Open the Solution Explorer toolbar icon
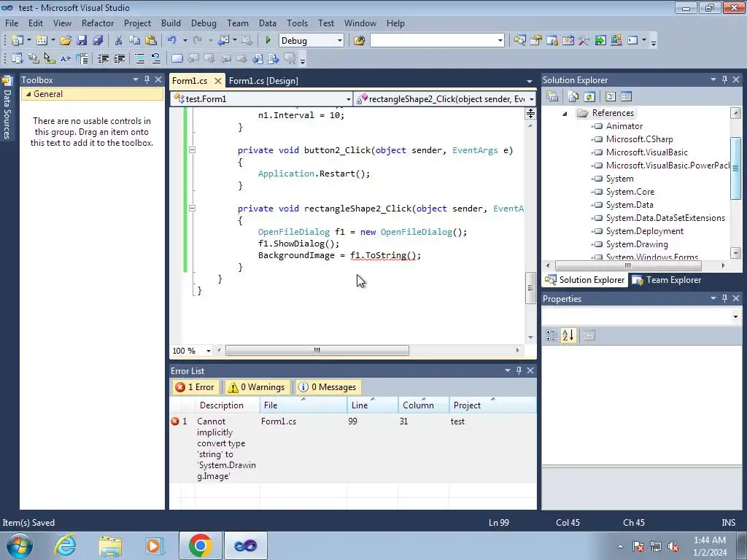The width and height of the screenshot is (747, 560). [x=519, y=41]
